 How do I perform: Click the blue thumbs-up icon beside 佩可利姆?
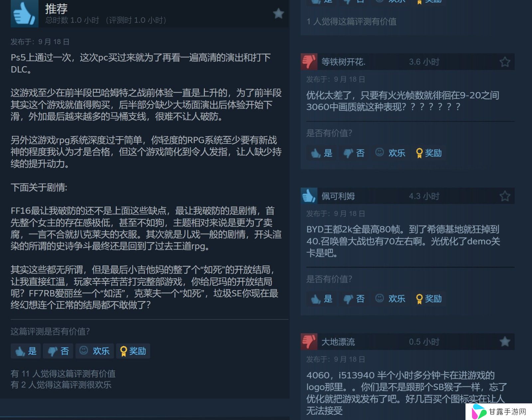(x=309, y=196)
